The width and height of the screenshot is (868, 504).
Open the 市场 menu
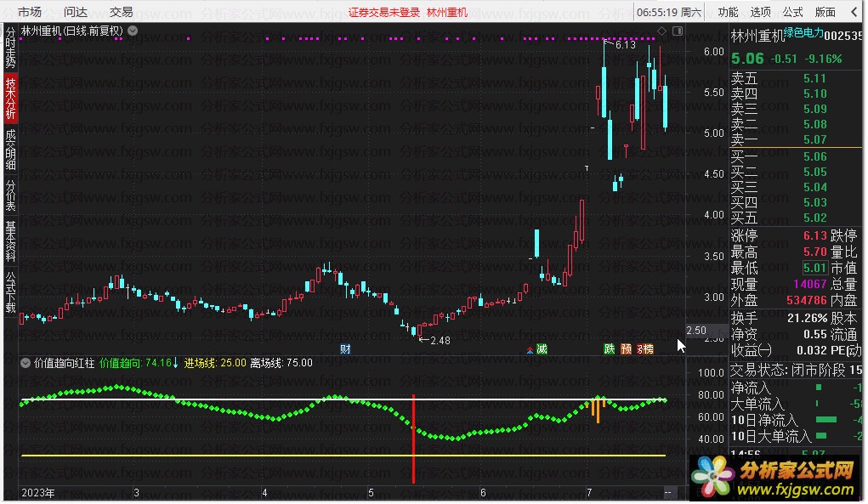pos(30,12)
